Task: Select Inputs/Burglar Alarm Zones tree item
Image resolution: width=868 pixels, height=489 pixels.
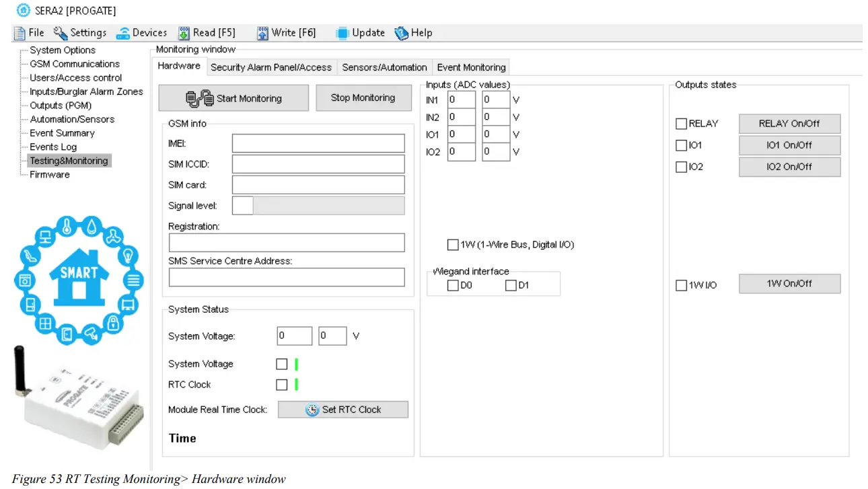Action: coord(86,91)
